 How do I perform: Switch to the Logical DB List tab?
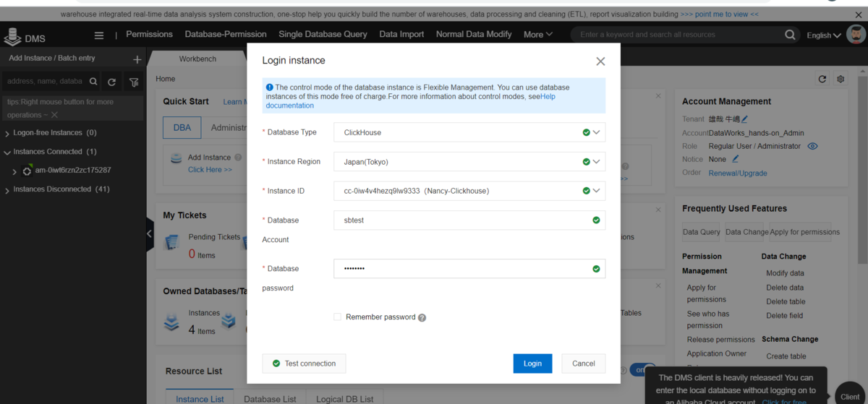(346, 399)
